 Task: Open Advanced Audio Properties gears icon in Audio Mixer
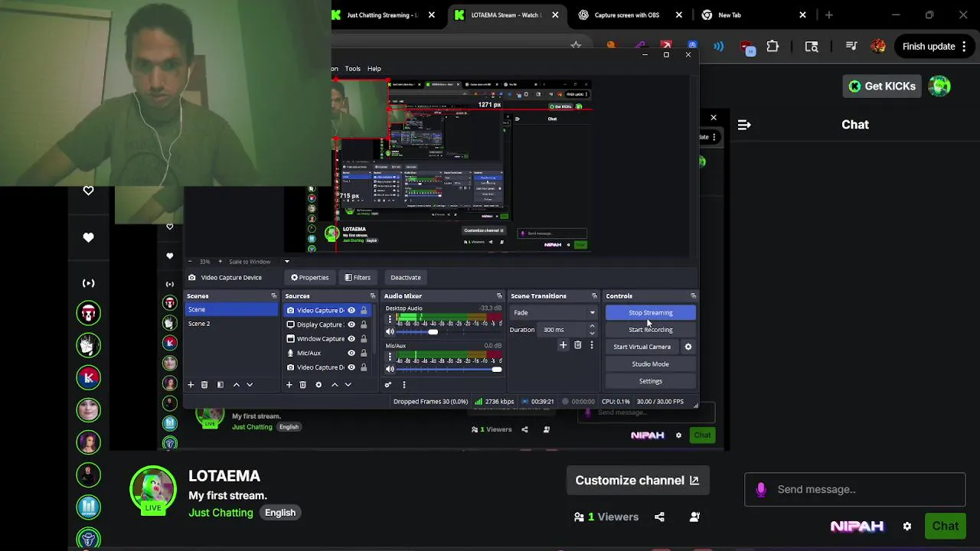coord(388,385)
